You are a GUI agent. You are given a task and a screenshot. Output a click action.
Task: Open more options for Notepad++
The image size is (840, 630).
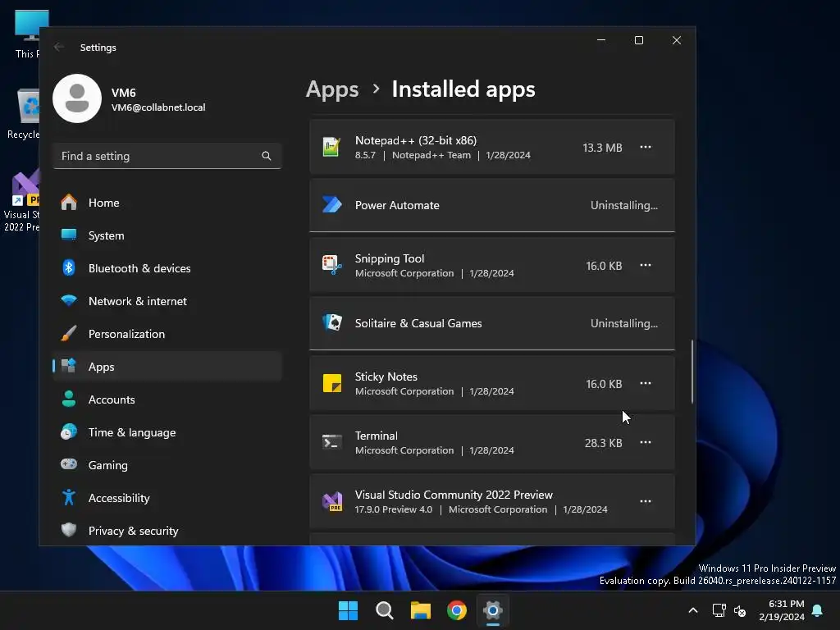pos(646,147)
